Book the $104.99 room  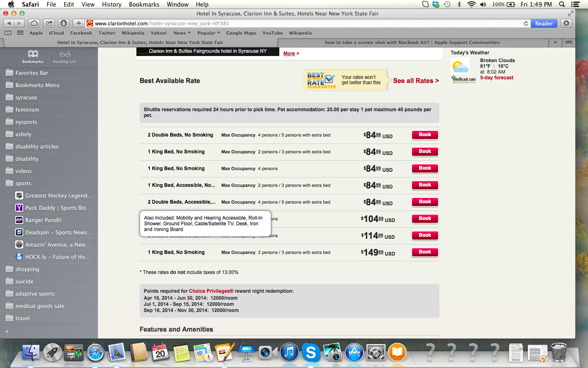point(425,218)
